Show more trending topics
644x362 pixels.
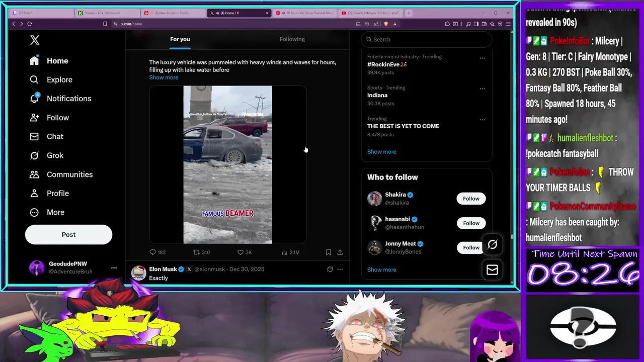tap(381, 152)
